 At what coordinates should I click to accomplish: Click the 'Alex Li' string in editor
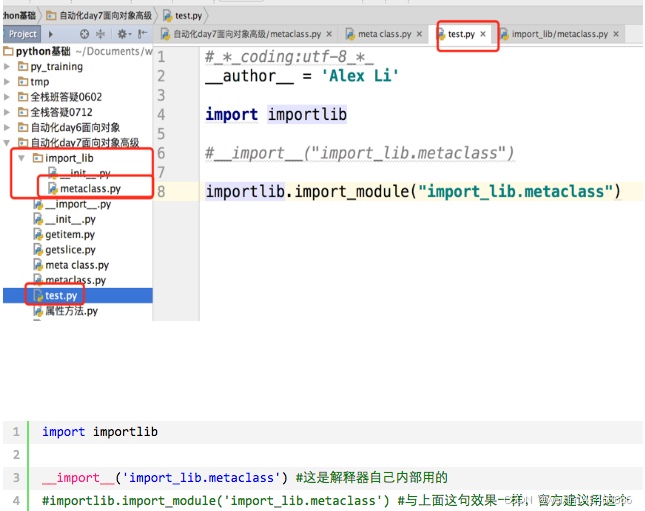pos(360,76)
